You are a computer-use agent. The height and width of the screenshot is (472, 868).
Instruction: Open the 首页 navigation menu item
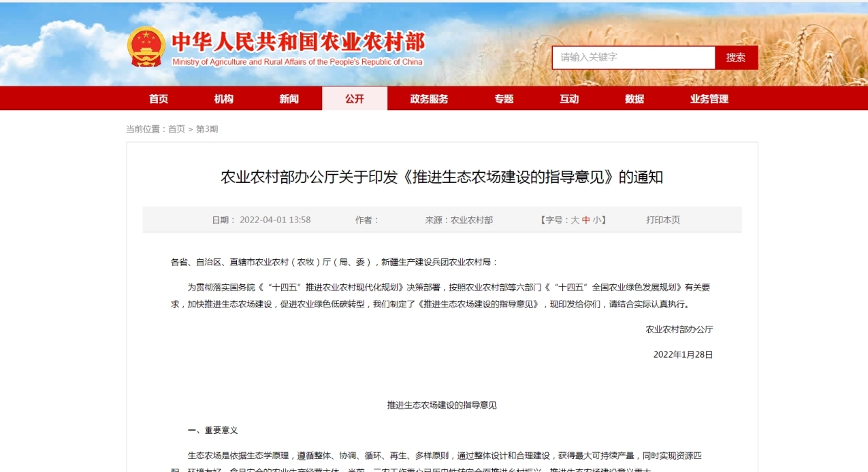coord(158,99)
